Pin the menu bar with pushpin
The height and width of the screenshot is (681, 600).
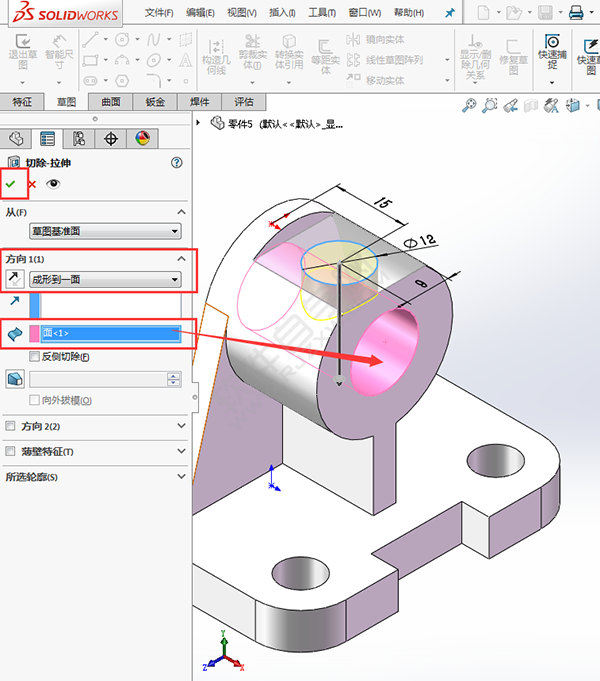[x=450, y=13]
